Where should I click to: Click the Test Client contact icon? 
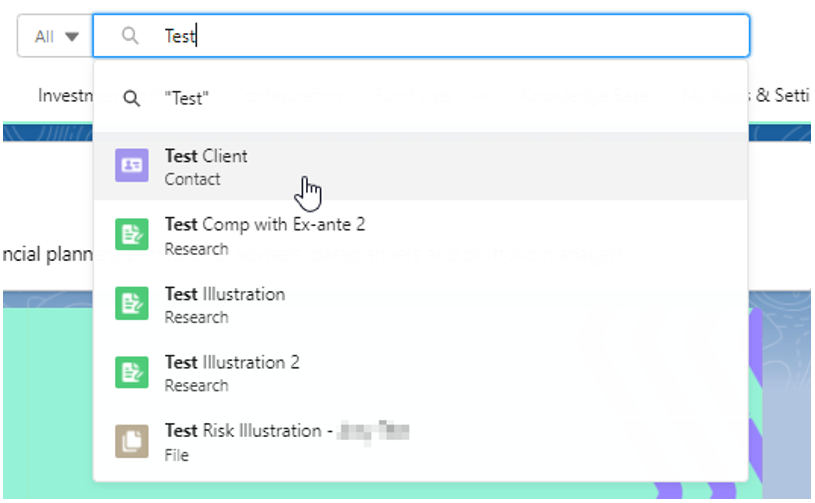click(x=132, y=166)
